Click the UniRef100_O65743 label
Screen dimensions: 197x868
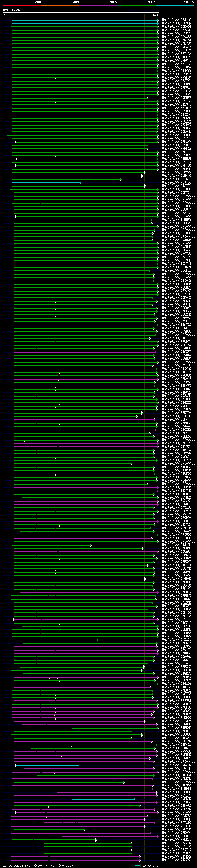(x=177, y=139)
